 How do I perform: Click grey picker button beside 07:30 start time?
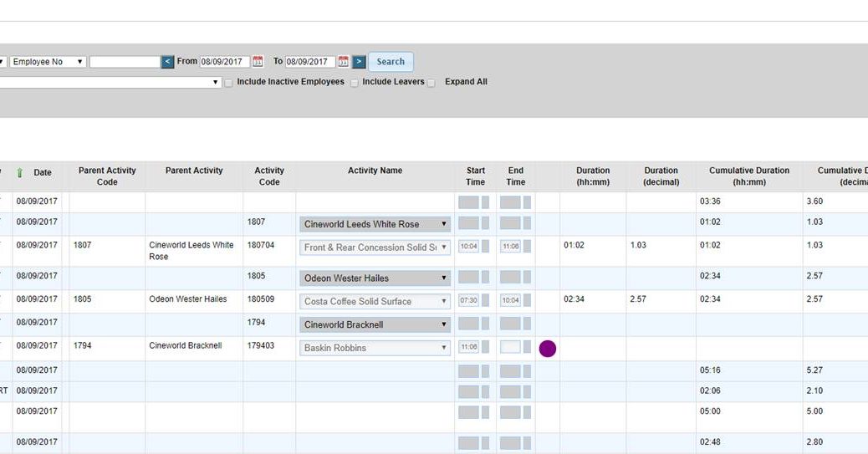[485, 300]
